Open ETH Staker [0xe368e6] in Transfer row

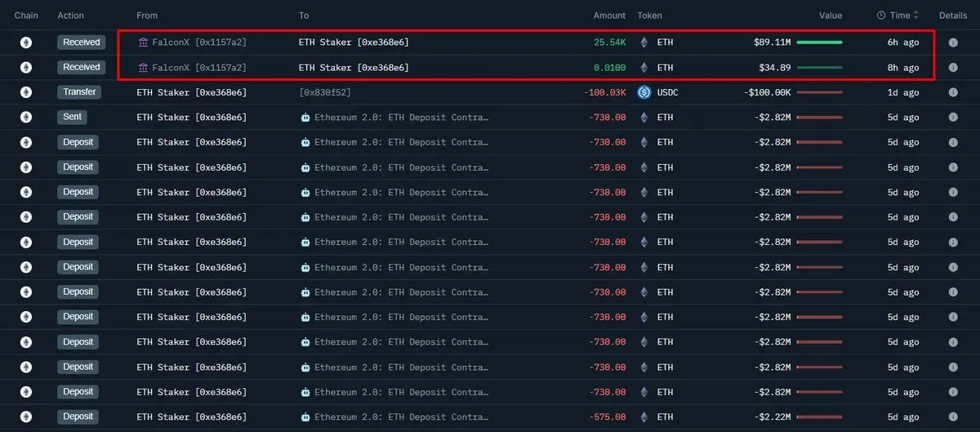click(192, 92)
